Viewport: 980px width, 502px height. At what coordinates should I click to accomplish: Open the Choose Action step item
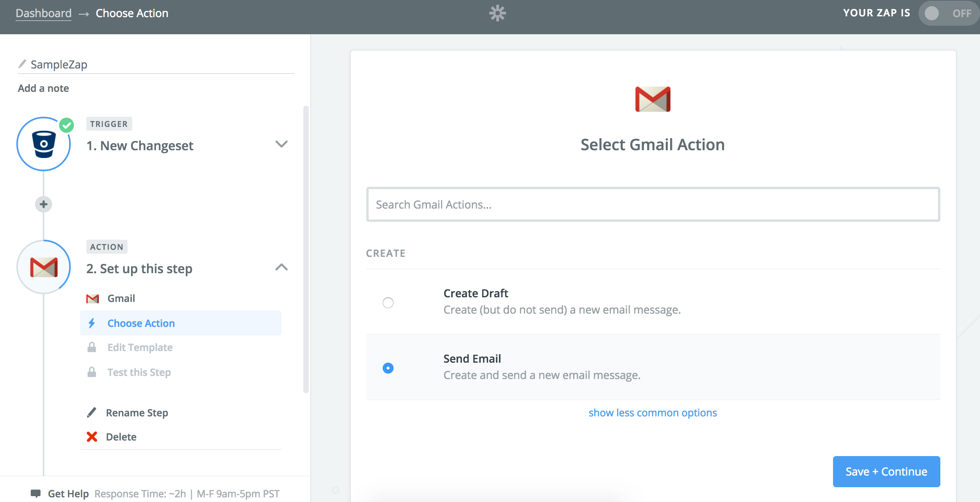[181, 323]
